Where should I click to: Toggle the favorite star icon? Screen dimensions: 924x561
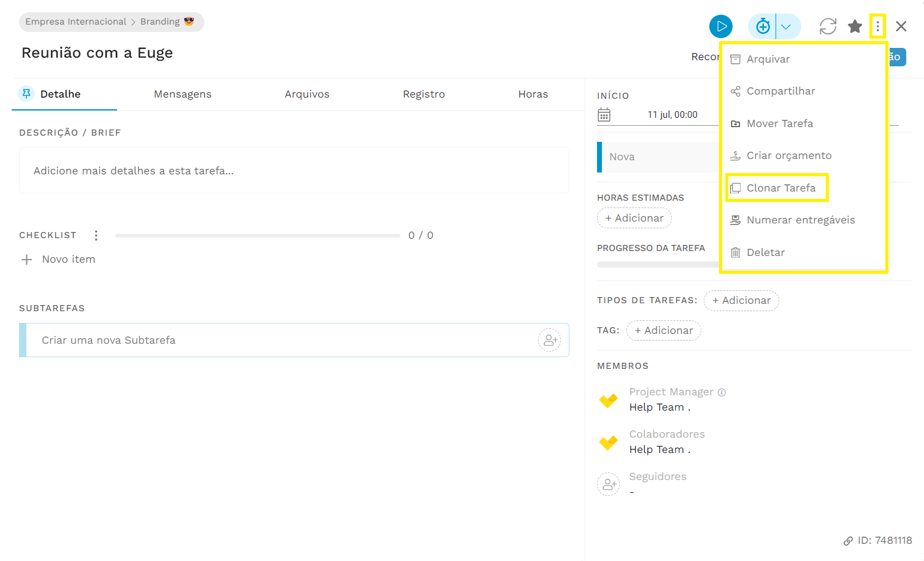coord(855,26)
